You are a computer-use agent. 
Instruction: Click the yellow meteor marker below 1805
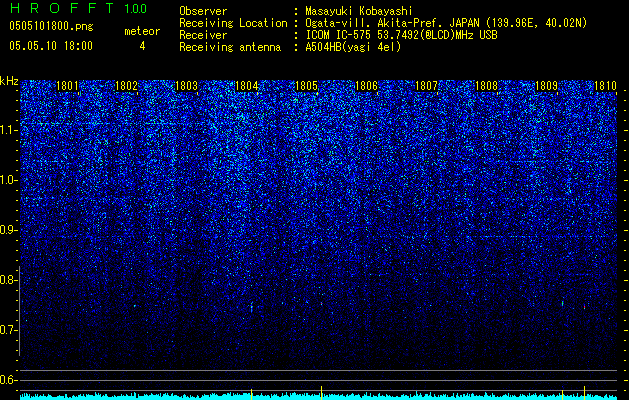[321, 393]
